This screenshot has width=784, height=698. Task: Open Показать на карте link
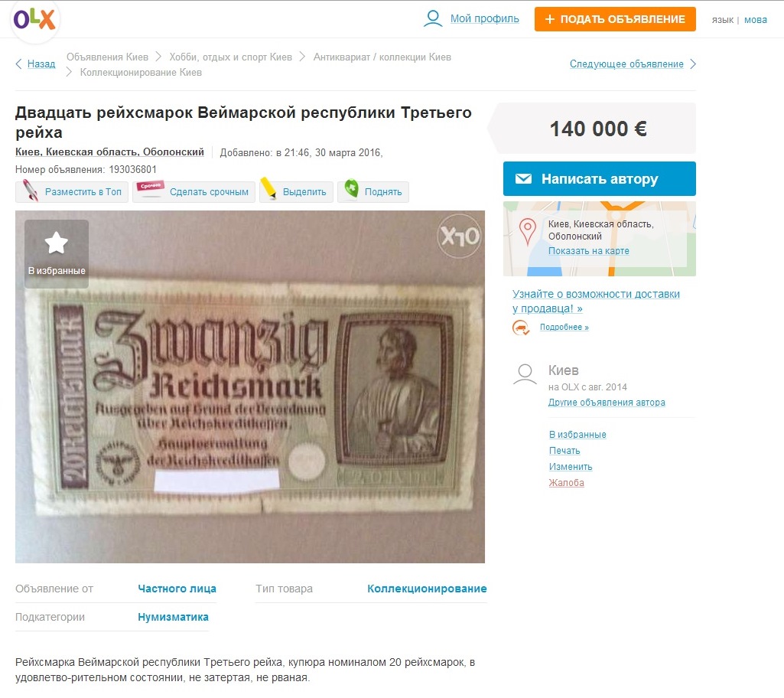click(x=588, y=251)
